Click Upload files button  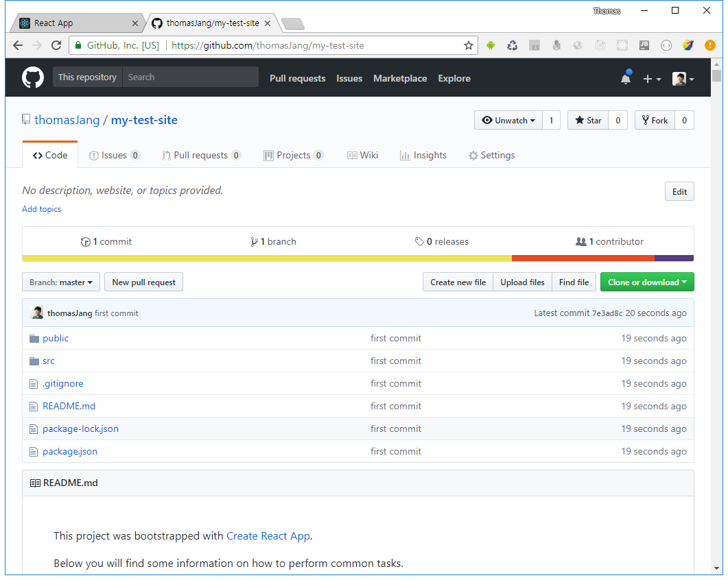point(522,282)
